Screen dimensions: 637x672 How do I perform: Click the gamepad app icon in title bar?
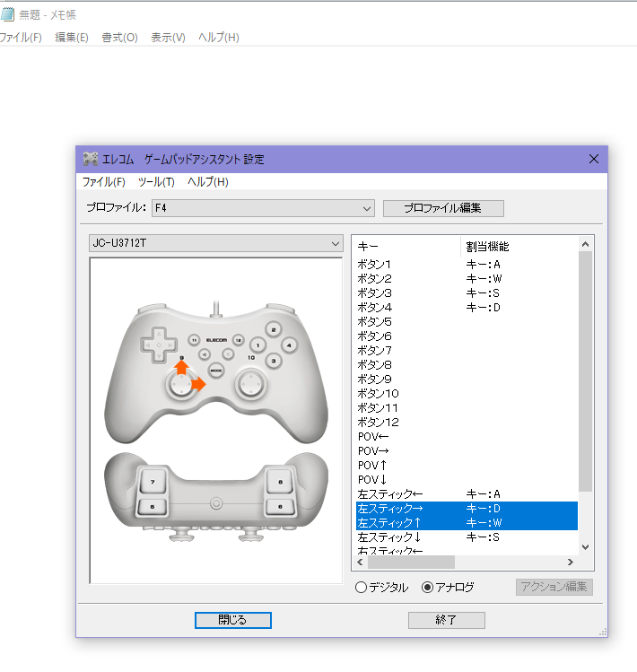[90, 159]
